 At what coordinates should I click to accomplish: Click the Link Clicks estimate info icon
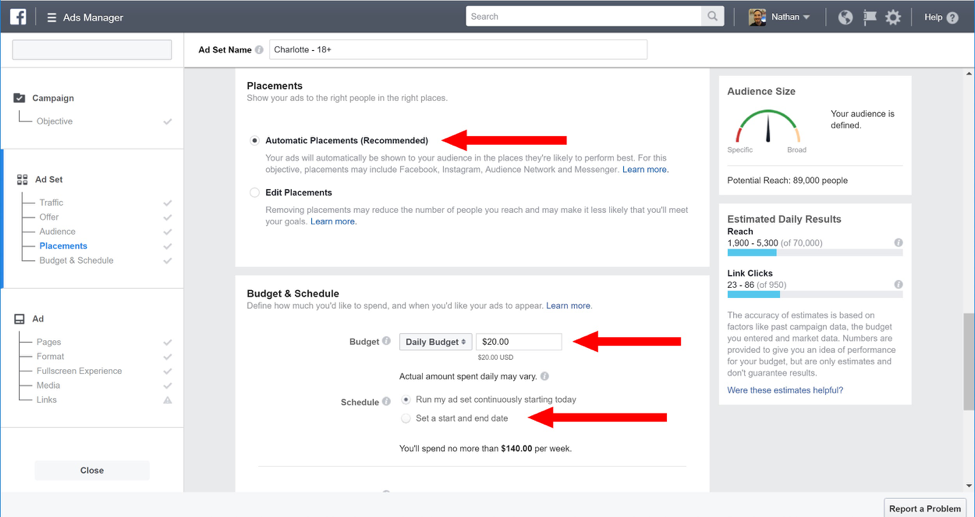[898, 284]
